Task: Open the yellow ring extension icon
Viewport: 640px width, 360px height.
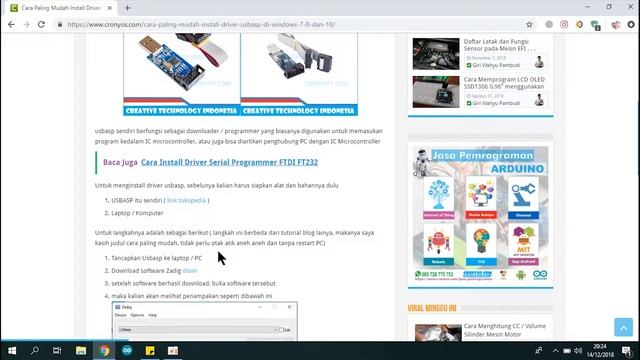Action: (579, 24)
